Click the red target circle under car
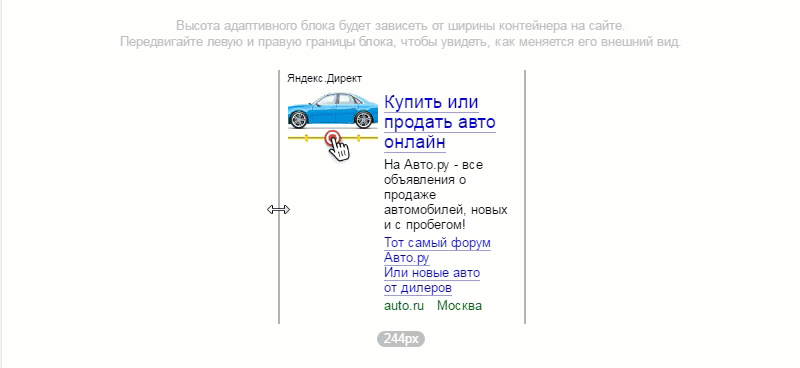 pyautogui.click(x=333, y=138)
